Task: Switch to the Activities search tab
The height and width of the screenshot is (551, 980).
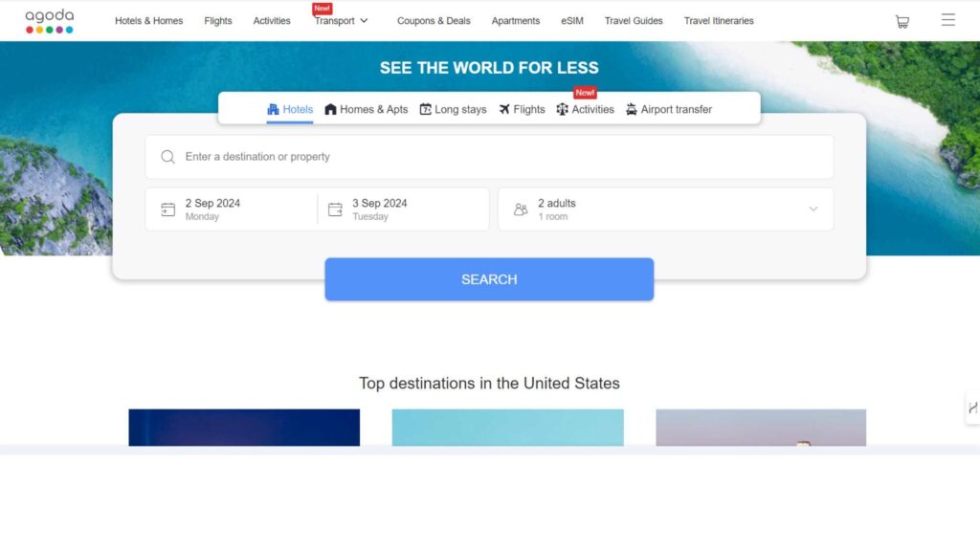Action: coord(585,109)
